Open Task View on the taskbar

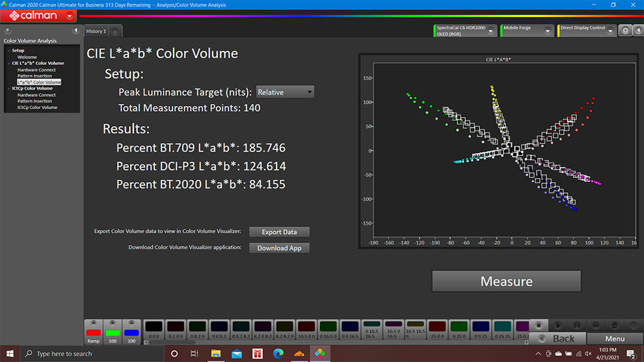[x=195, y=354]
